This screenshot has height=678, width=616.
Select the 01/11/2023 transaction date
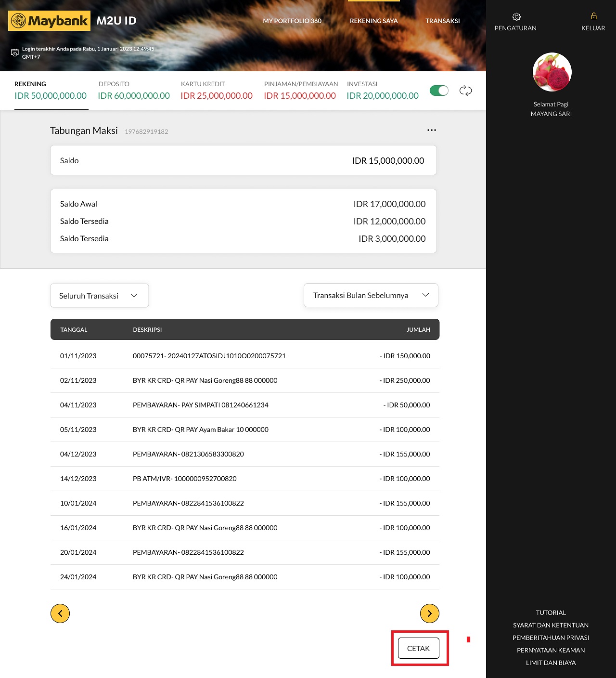(78, 356)
